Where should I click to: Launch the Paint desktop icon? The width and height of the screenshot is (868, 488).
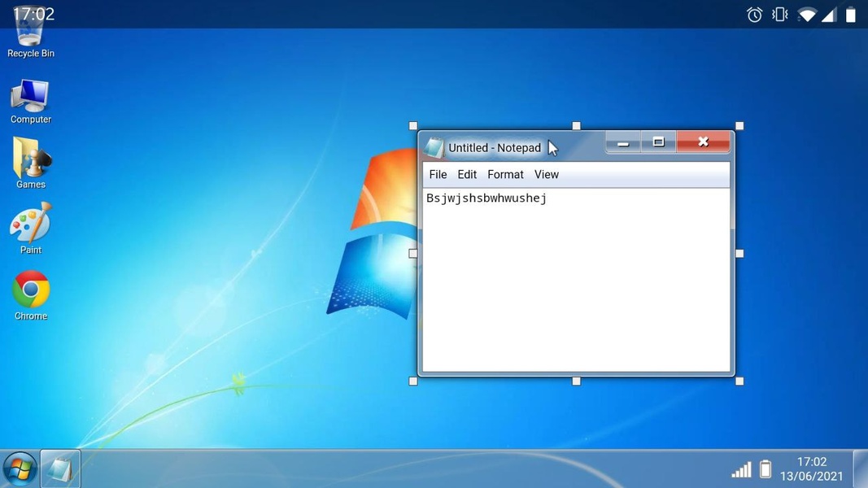coord(30,228)
